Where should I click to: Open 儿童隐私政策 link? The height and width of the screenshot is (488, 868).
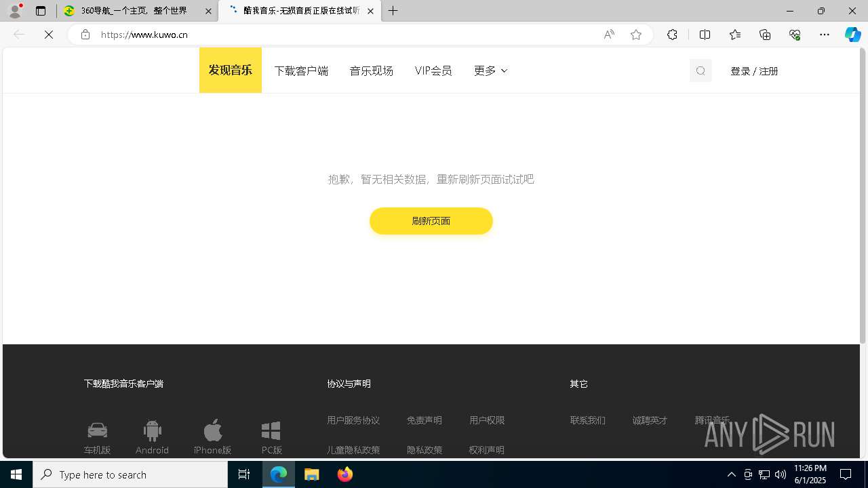click(x=353, y=450)
